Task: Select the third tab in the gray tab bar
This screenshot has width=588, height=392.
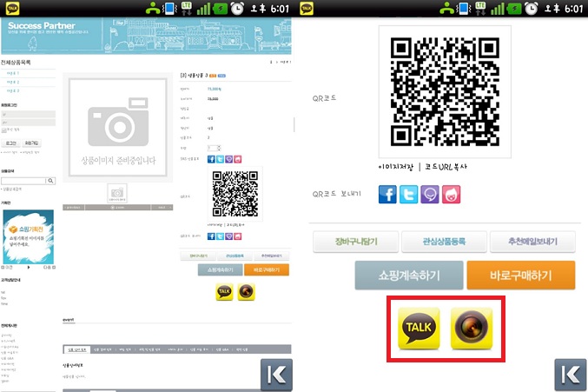Action: pyautogui.click(x=125, y=349)
